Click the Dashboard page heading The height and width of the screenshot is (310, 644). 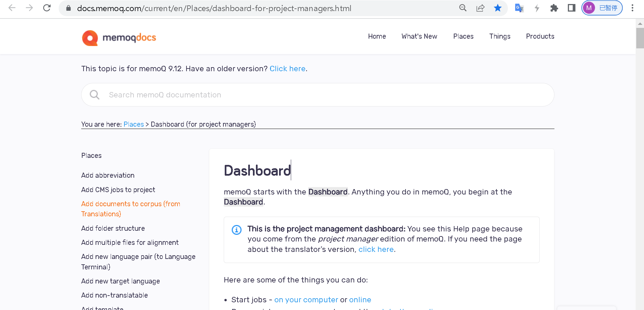coord(257,171)
